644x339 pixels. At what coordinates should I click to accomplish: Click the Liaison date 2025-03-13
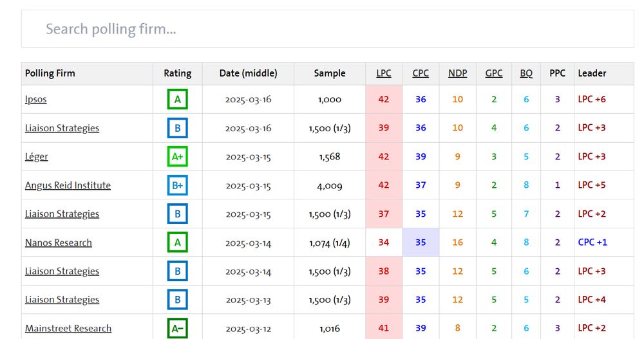248,300
